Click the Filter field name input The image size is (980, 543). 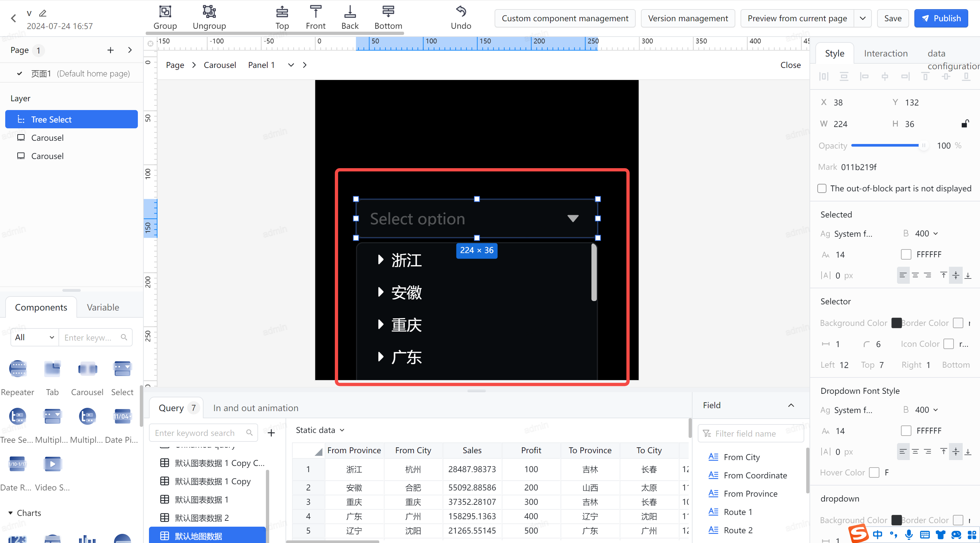(x=751, y=434)
